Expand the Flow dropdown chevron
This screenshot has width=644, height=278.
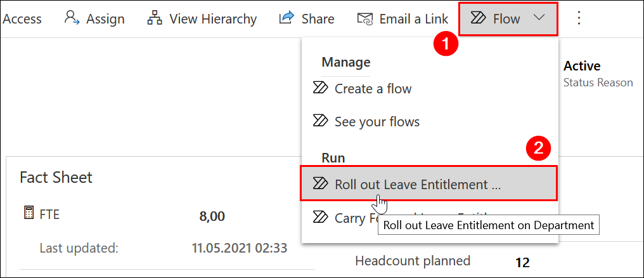(x=539, y=19)
